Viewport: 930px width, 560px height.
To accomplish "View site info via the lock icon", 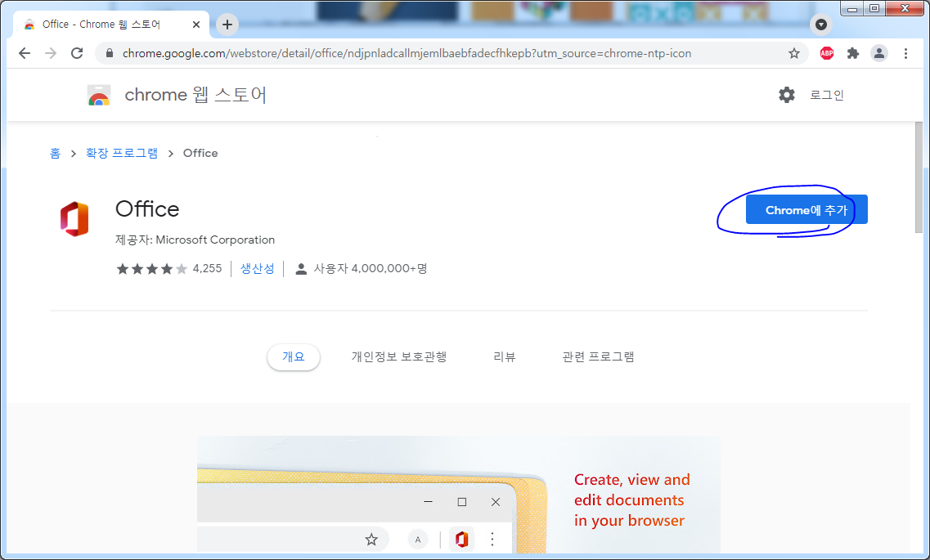I will pyautogui.click(x=109, y=53).
